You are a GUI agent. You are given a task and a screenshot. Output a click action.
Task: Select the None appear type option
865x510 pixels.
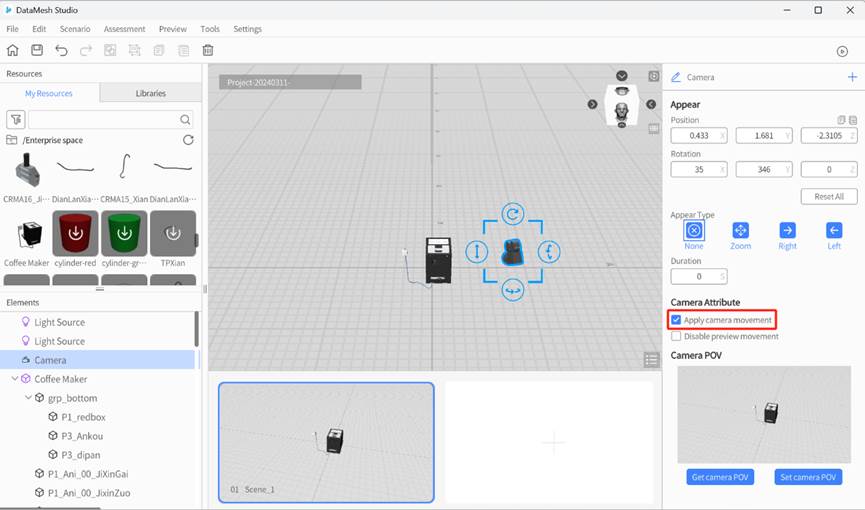[x=694, y=230]
